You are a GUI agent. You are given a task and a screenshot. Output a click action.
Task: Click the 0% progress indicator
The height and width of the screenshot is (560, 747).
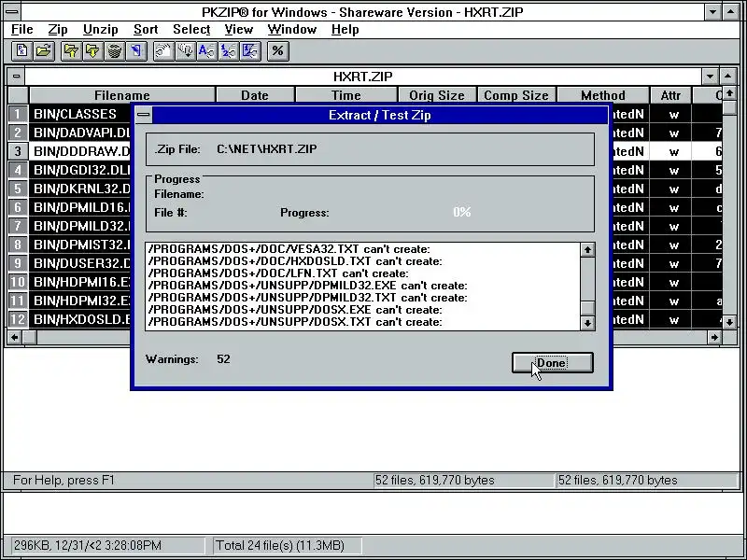pos(462,212)
